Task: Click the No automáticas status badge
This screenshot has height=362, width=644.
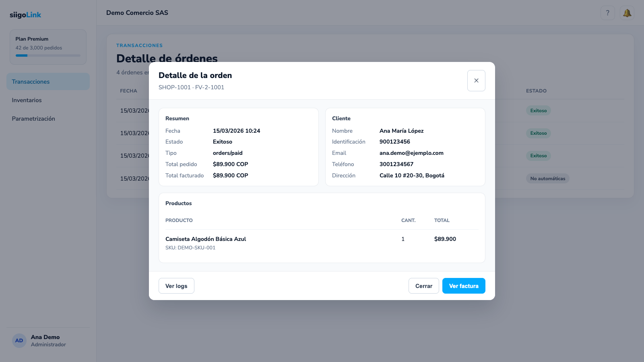Action: click(x=547, y=179)
